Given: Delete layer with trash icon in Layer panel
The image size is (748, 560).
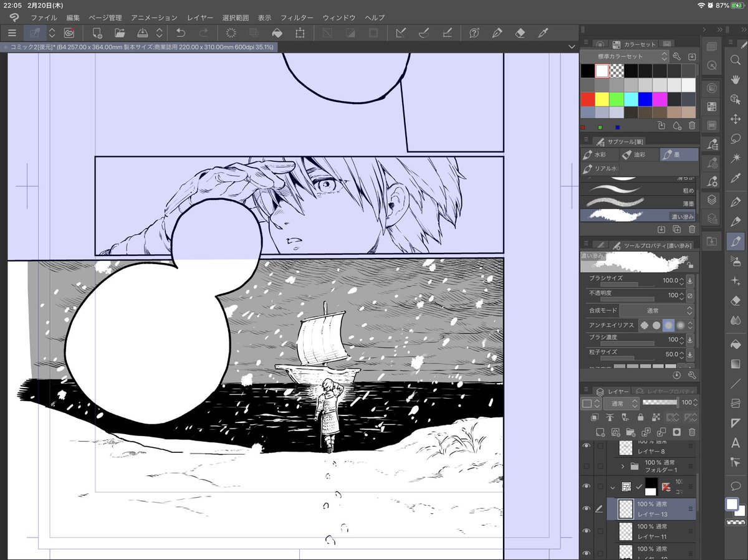Looking at the screenshot, I should click(692, 432).
